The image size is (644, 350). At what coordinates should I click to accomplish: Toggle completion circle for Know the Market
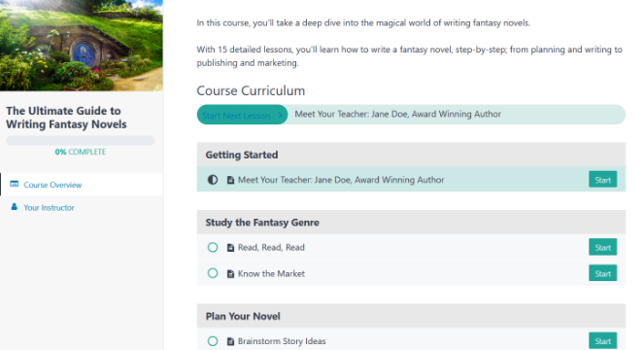213,273
